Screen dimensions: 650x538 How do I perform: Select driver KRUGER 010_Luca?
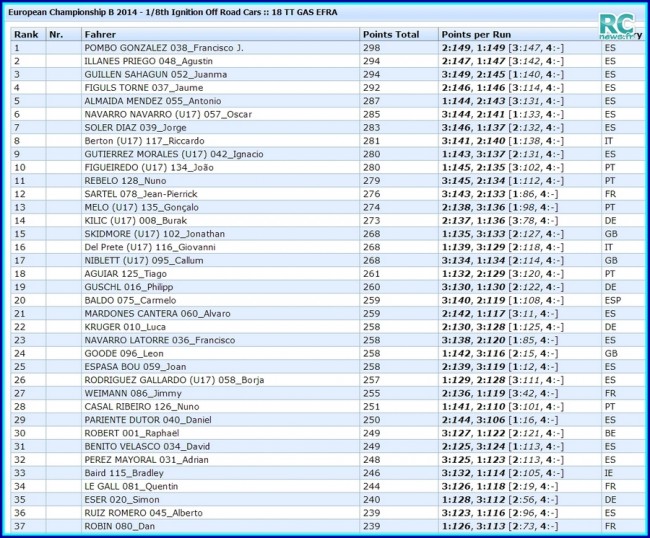[x=125, y=327]
